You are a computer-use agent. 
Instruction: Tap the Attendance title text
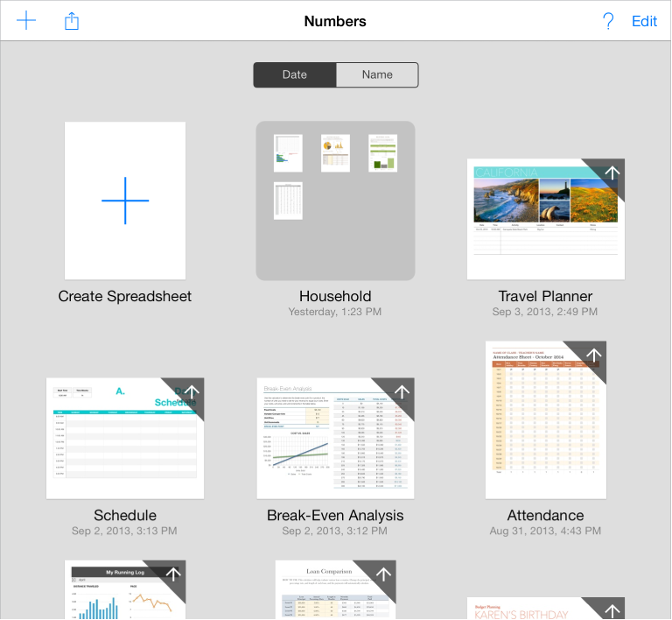click(x=545, y=516)
